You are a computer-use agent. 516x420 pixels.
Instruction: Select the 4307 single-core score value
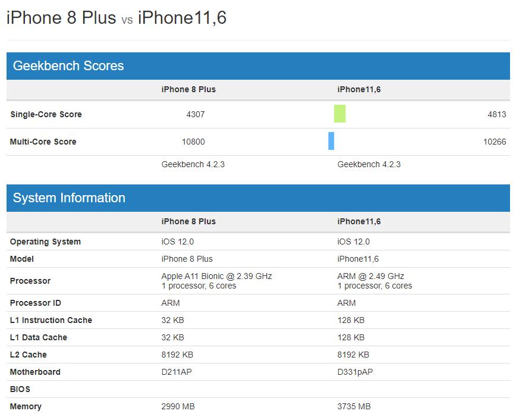click(x=195, y=114)
